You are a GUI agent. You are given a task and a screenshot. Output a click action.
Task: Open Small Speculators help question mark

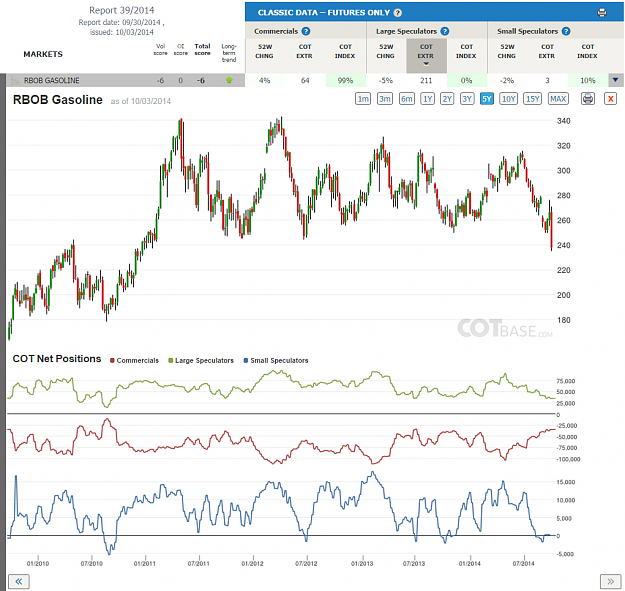click(566, 31)
